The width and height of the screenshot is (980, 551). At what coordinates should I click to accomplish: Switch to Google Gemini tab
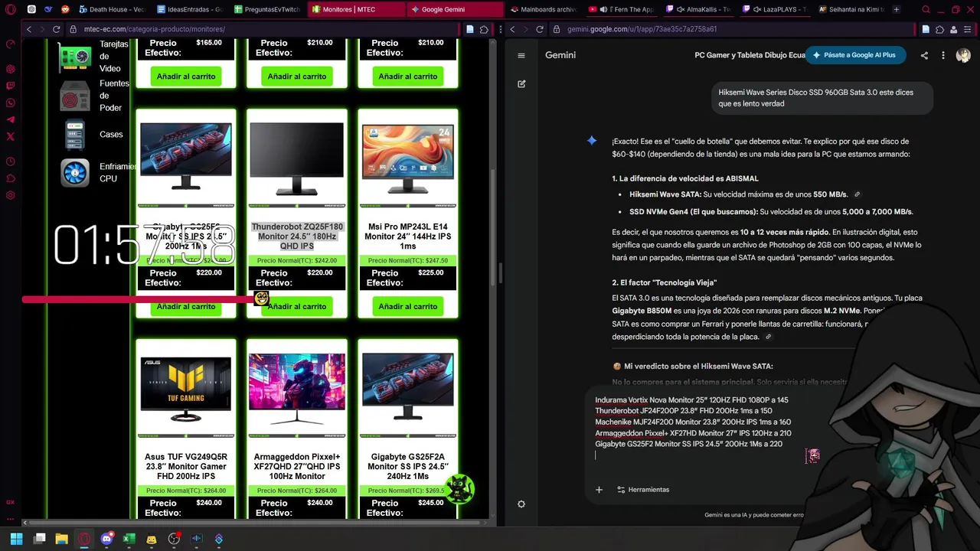[x=455, y=9]
